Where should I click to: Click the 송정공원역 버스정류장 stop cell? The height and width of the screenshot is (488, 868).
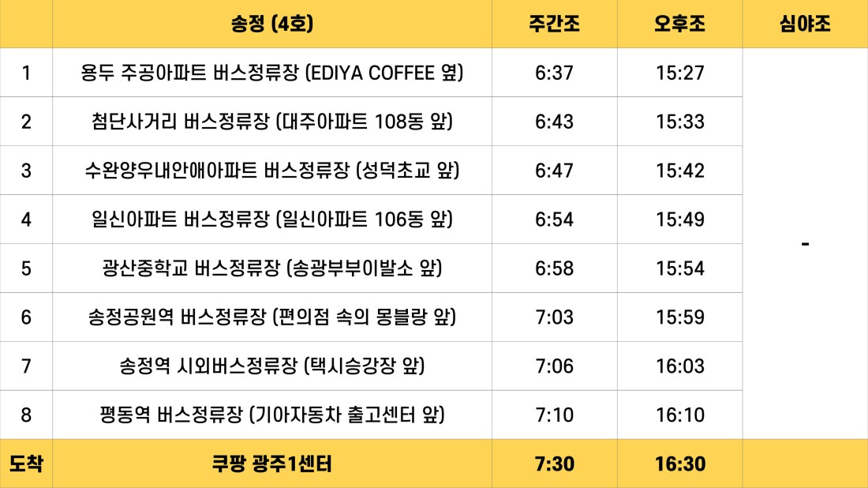[x=271, y=317]
